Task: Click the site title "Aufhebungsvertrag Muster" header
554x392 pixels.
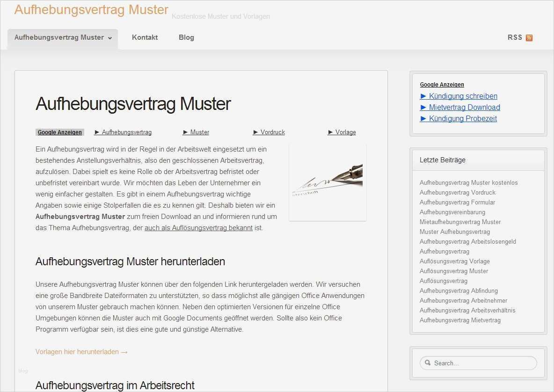Action: tap(91, 9)
